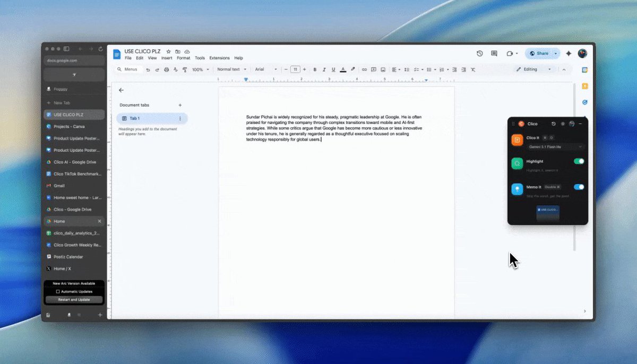The width and height of the screenshot is (637, 364).
Task: Switch to the Postiz Calendar tab
Action: [74, 257]
